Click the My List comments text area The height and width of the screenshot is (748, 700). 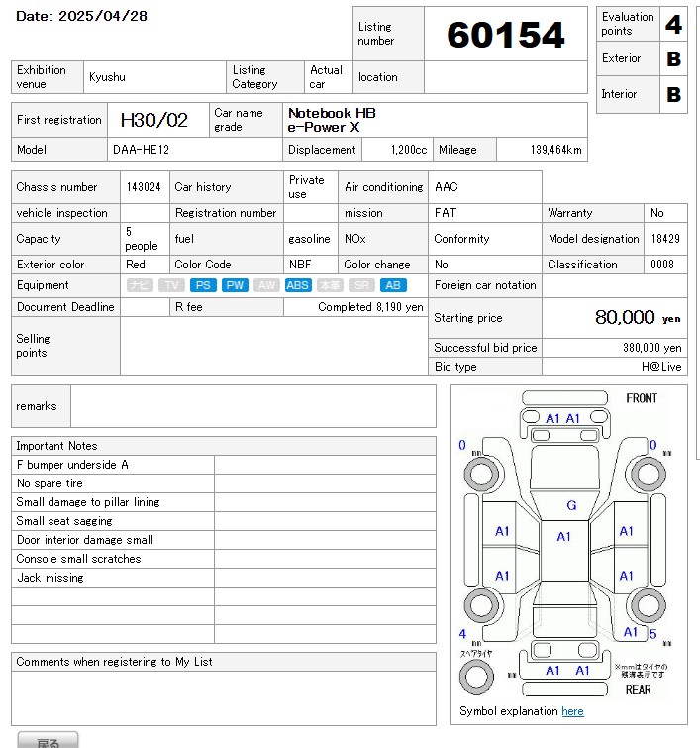pyautogui.click(x=224, y=698)
